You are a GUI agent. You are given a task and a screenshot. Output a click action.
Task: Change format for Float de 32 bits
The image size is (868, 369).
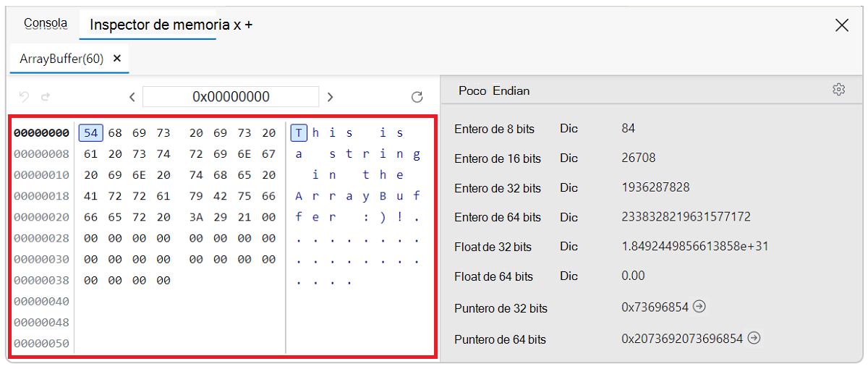click(x=569, y=247)
